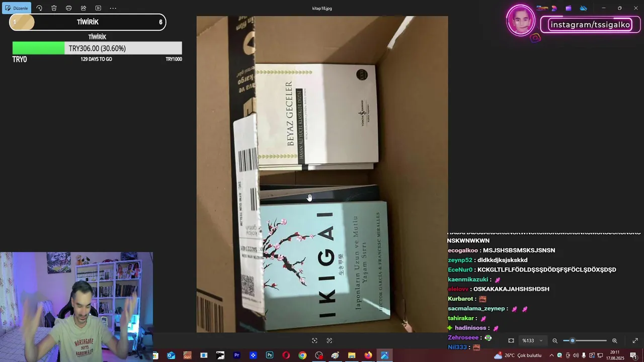This screenshot has height=362, width=644.
Task: Print the image using the printer icon
Action: click(x=69, y=8)
